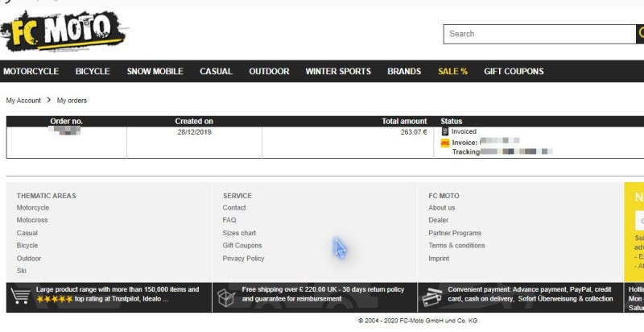This screenshot has width=644, height=332.
Task: Click the Invoiced status text
Action: point(464,131)
